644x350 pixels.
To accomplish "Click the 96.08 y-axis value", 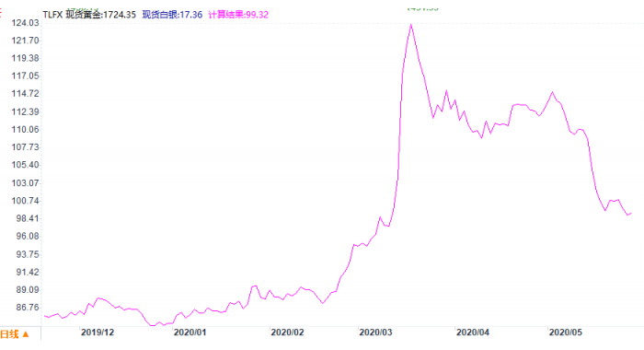I will pyautogui.click(x=28, y=236).
